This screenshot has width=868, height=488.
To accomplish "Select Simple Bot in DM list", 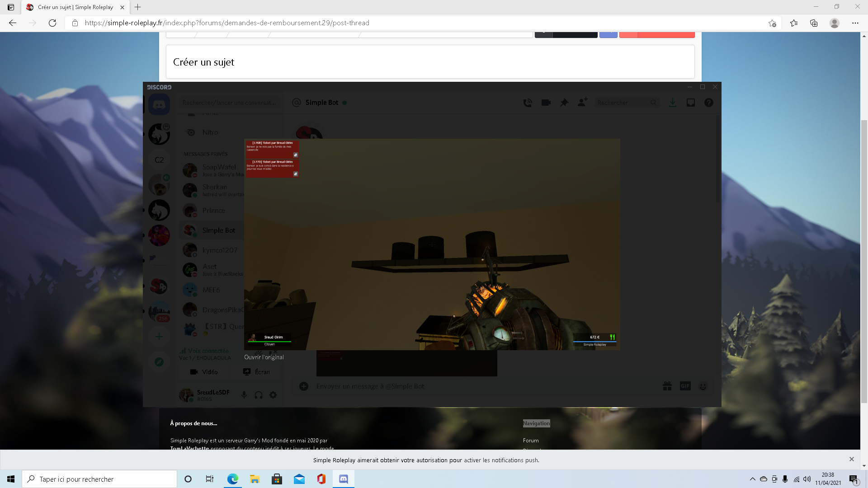I will (212, 230).
